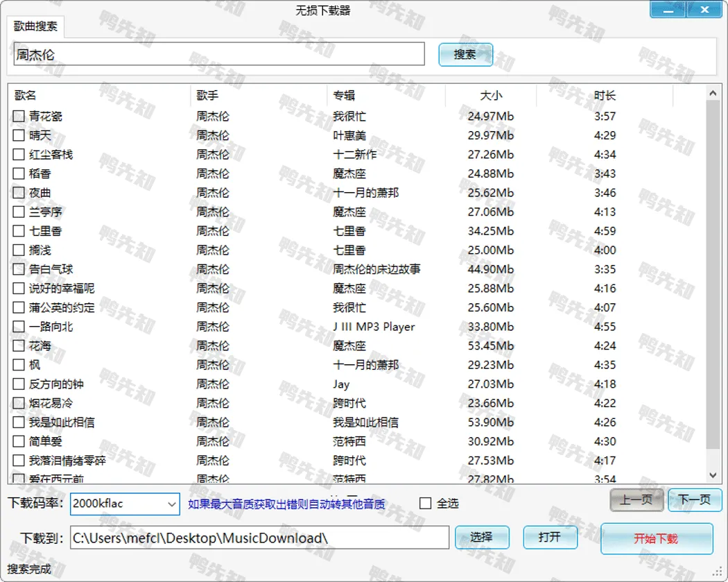Check the 稻香 song box
Screen dimensions: 728x582
point(19,173)
